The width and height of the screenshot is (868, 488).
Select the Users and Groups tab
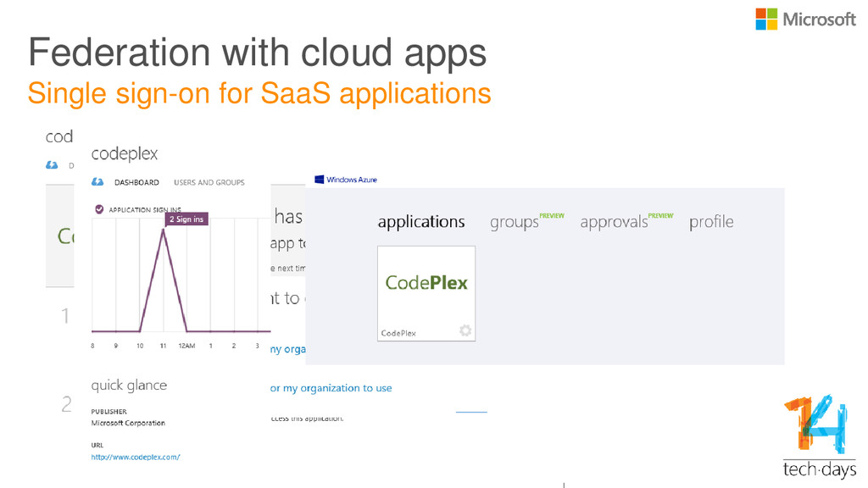[209, 182]
